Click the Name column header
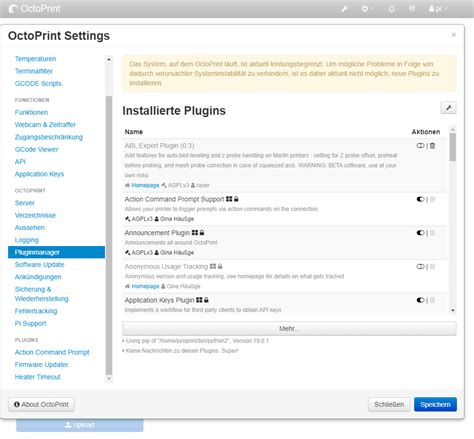 point(134,132)
